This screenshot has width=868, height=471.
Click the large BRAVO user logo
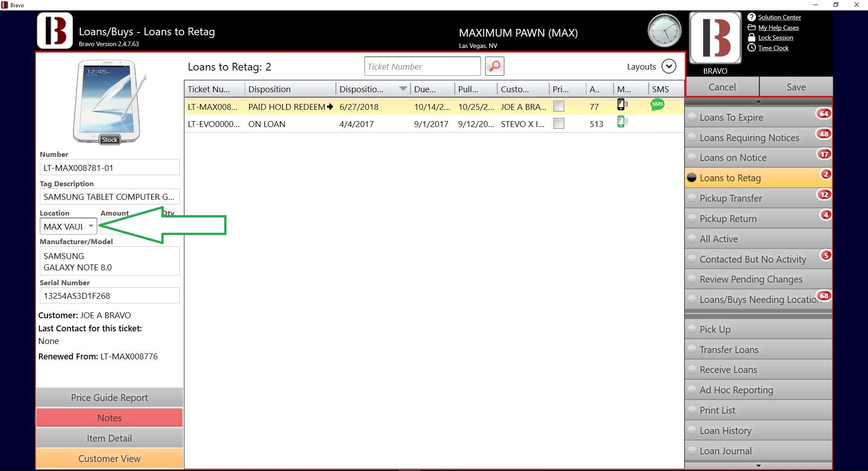coord(715,38)
